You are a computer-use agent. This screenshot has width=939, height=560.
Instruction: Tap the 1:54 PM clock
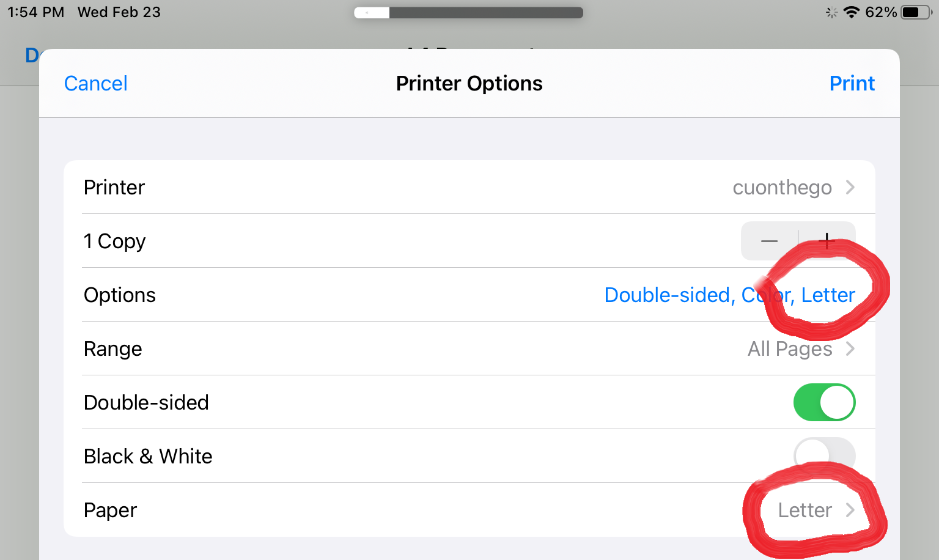35,12
